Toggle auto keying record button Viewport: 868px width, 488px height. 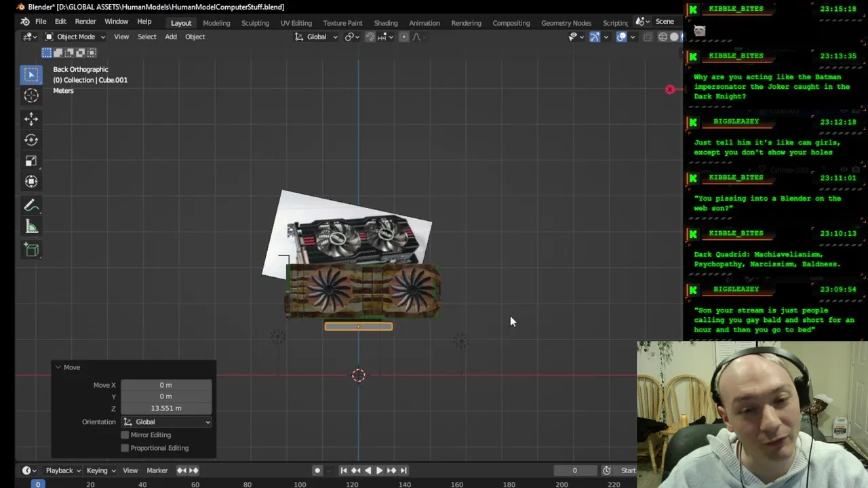(x=317, y=470)
